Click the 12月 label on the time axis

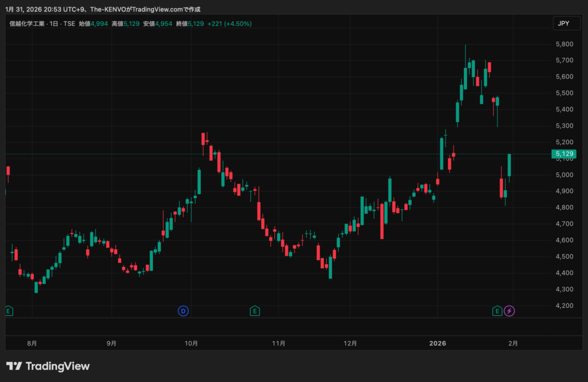[x=350, y=344]
